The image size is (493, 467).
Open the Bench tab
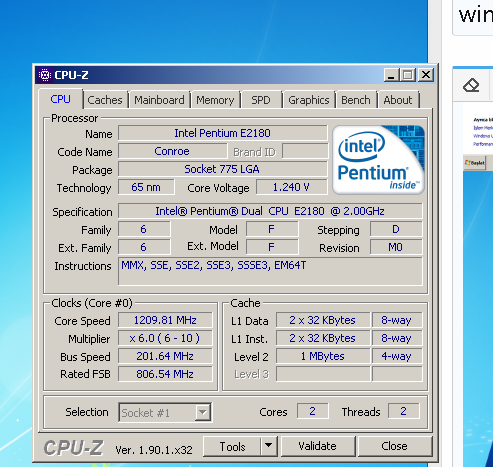pos(356,100)
